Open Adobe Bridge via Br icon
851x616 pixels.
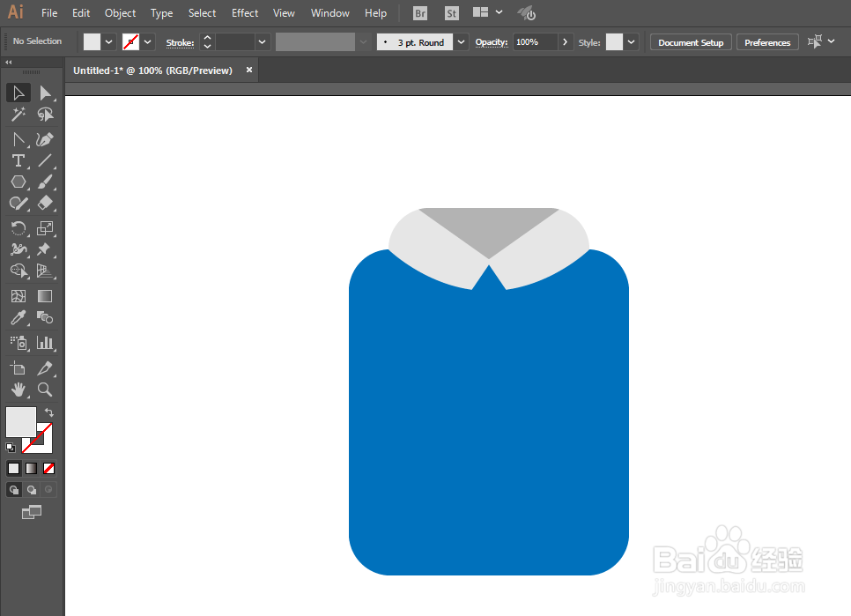pos(420,13)
